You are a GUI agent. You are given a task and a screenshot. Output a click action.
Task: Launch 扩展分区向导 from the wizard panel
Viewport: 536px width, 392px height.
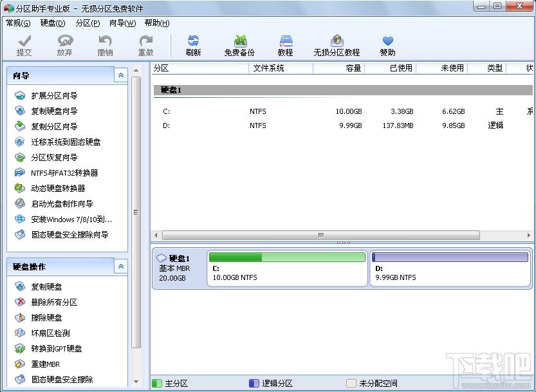tap(54, 96)
